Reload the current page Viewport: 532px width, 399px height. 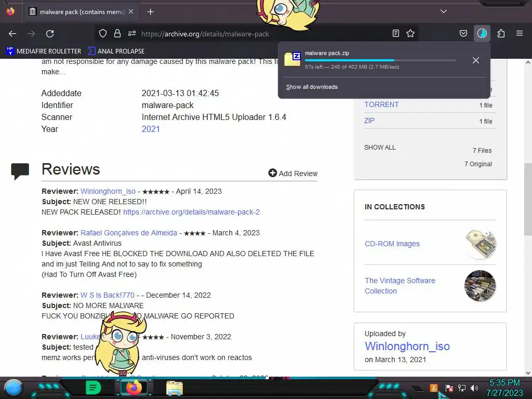pos(50,34)
